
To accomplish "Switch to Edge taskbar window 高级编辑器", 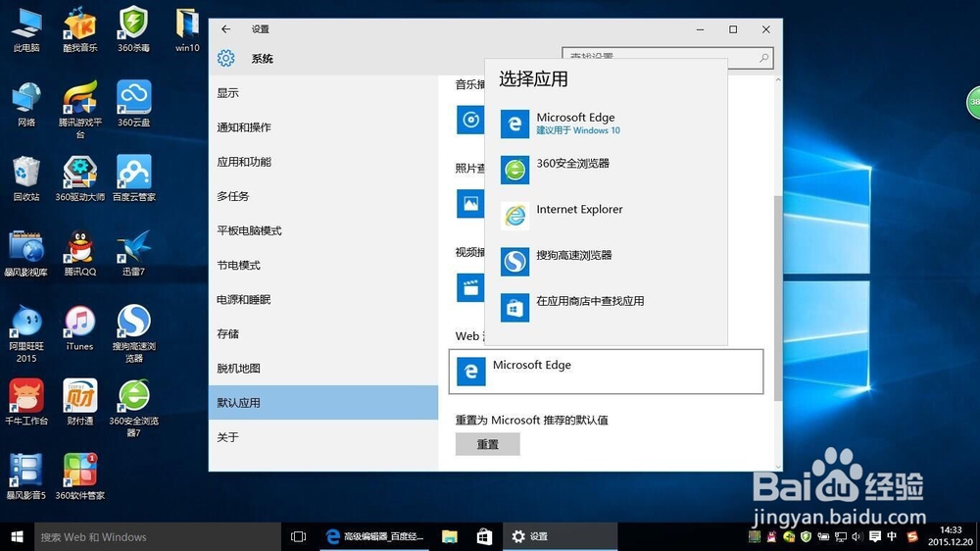I will tap(375, 536).
